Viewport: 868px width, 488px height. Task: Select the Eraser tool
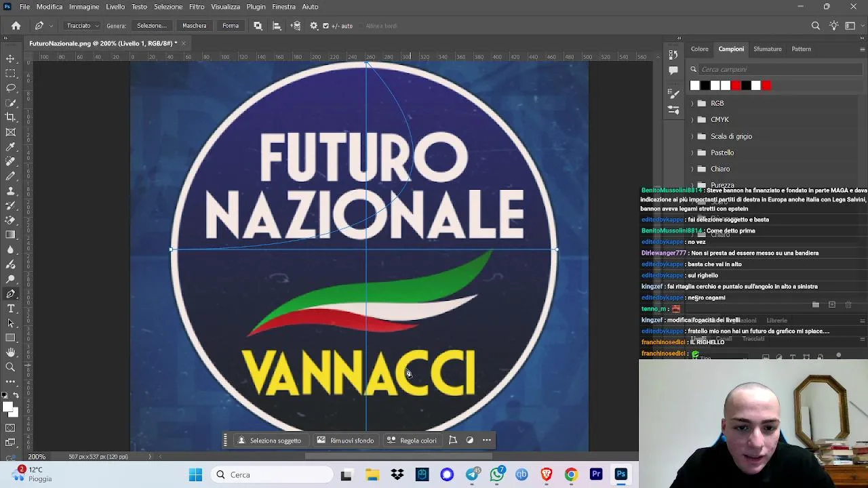coord(10,220)
